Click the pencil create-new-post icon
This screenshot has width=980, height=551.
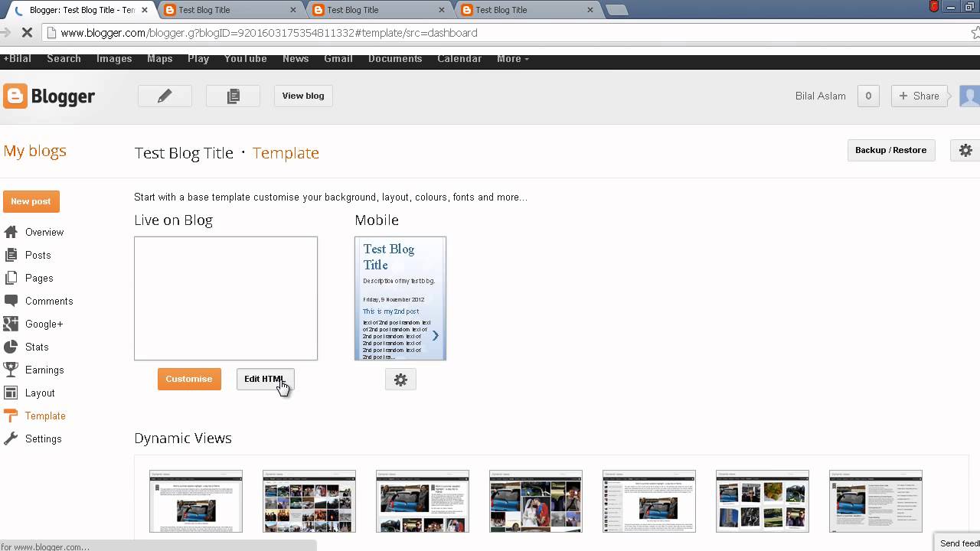click(x=165, y=96)
